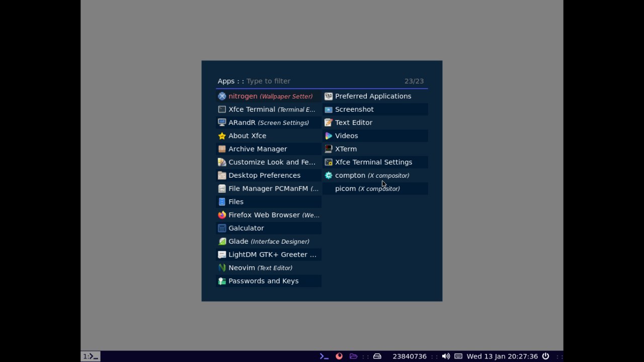The height and width of the screenshot is (362, 644).
Task: Click compton compositor gear icon
Action: pyautogui.click(x=329, y=175)
